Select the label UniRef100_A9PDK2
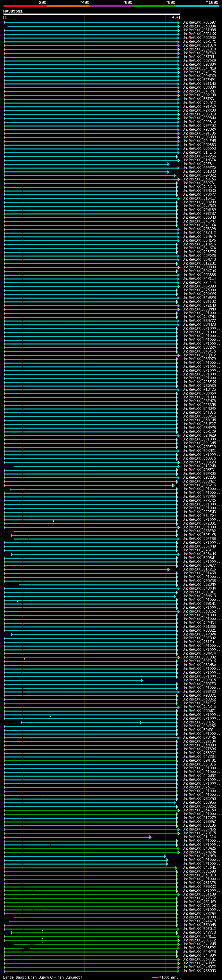 click(199, 175)
